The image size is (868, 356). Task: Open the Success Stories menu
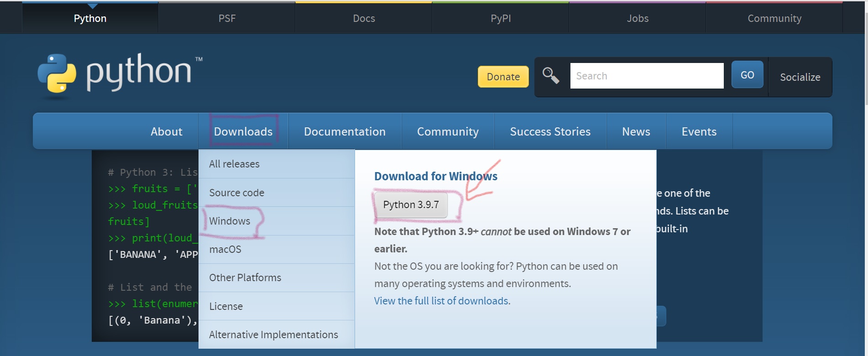pyautogui.click(x=550, y=131)
